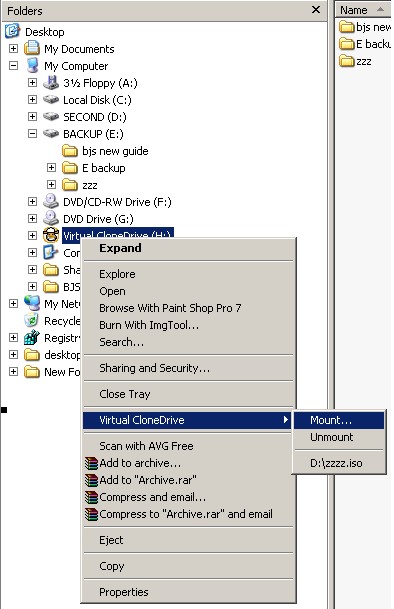Expand the E backup folder node

point(51,168)
